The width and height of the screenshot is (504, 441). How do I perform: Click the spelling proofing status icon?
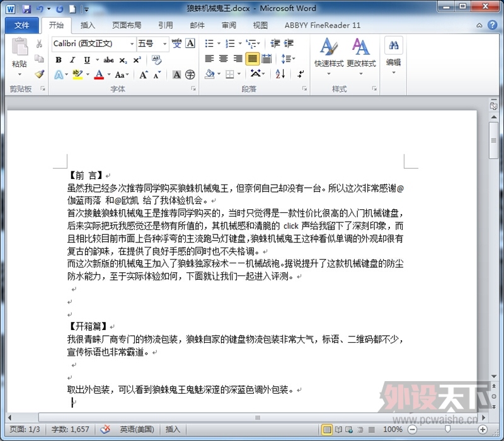105,430
